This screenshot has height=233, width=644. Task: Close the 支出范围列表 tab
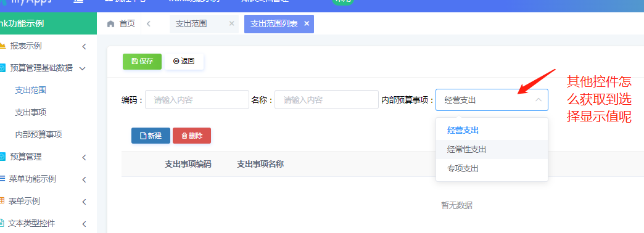(307, 24)
